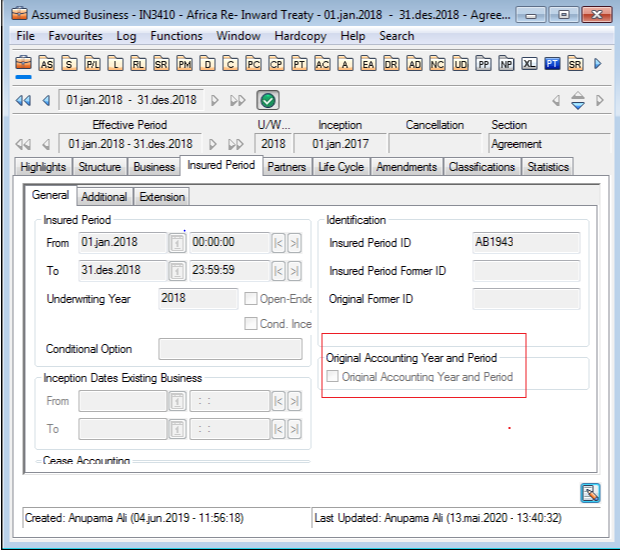
Task: Click the XL toolbar icon
Action: pyautogui.click(x=529, y=64)
